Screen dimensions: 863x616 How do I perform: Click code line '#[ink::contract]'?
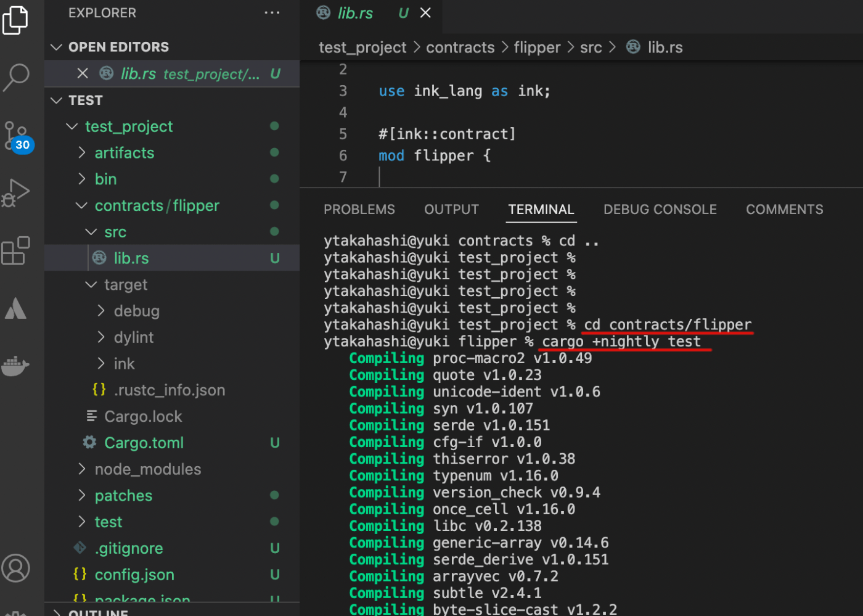447,134
